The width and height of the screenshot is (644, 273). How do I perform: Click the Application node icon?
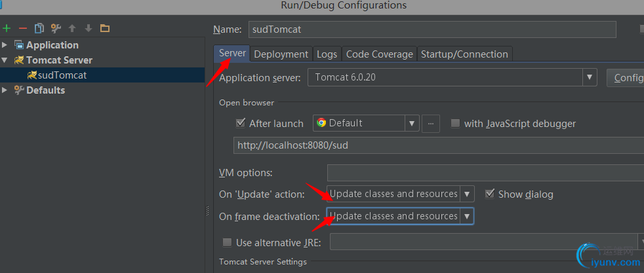click(19, 45)
